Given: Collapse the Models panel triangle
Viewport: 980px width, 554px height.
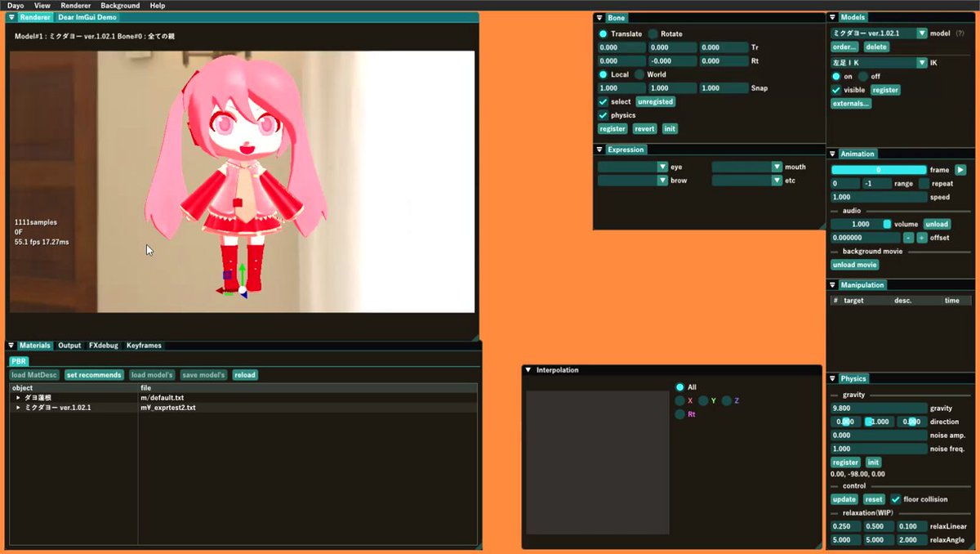Looking at the screenshot, I should point(833,17).
